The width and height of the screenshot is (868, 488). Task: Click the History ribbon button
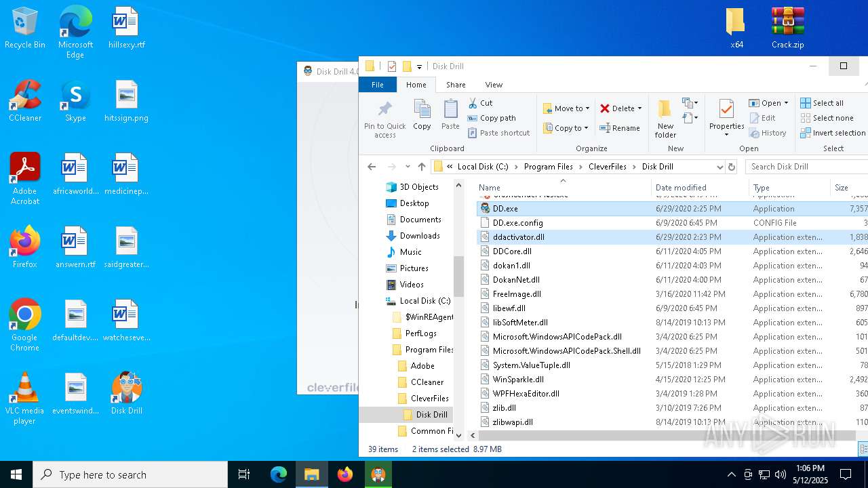(768, 133)
